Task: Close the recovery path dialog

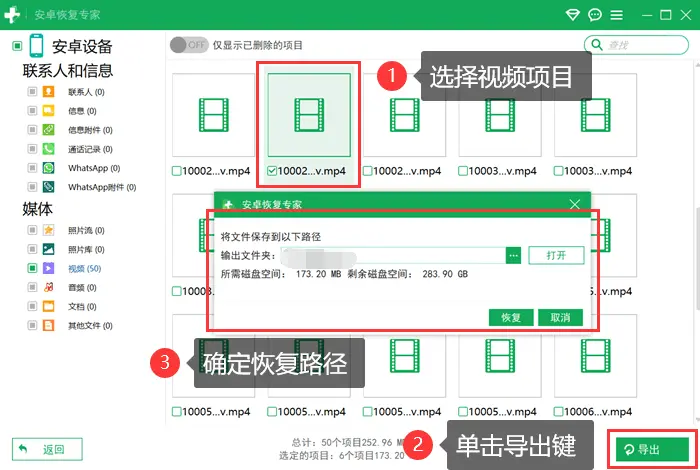Action: [x=575, y=204]
